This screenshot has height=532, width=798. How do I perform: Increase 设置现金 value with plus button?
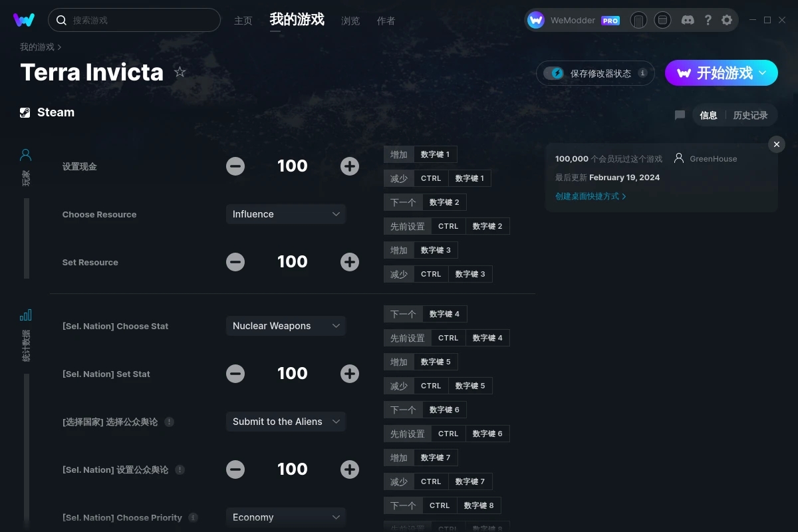[350, 166]
